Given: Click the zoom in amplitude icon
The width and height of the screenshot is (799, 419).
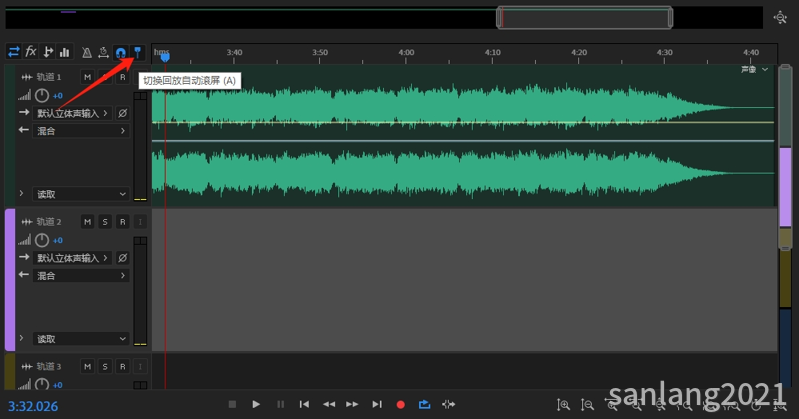Looking at the screenshot, I should click(564, 404).
